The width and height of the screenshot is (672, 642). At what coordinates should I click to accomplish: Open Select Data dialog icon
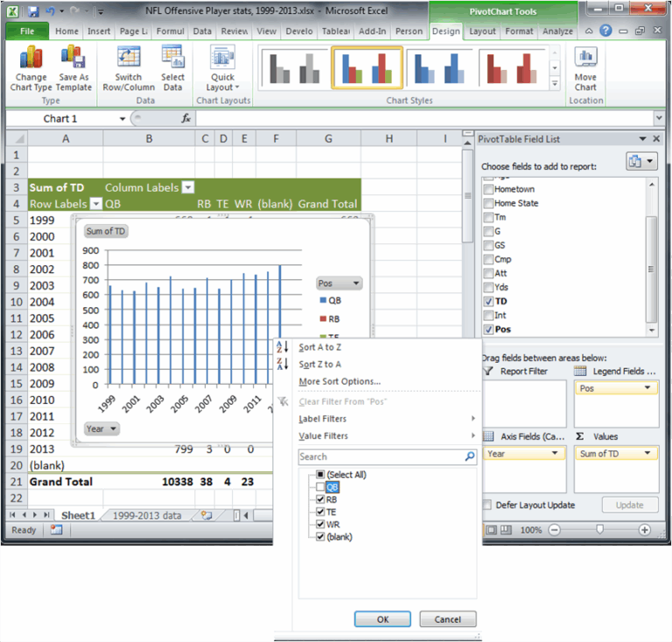click(172, 57)
